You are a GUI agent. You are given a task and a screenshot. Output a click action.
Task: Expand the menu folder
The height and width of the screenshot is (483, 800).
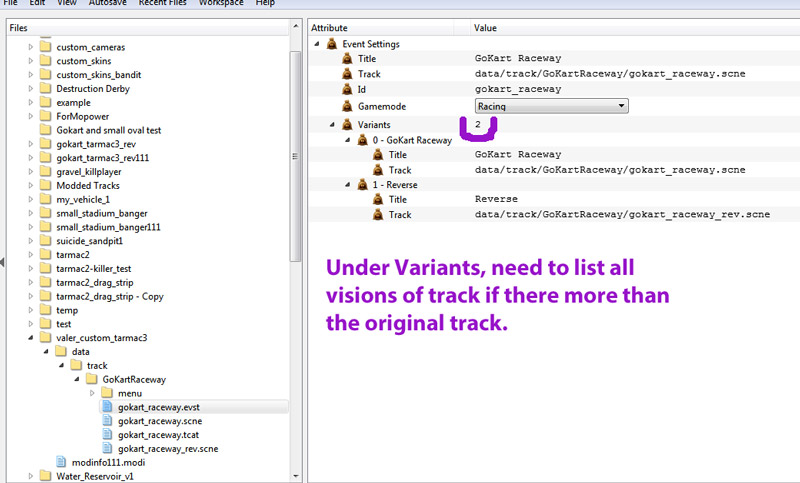click(92, 393)
